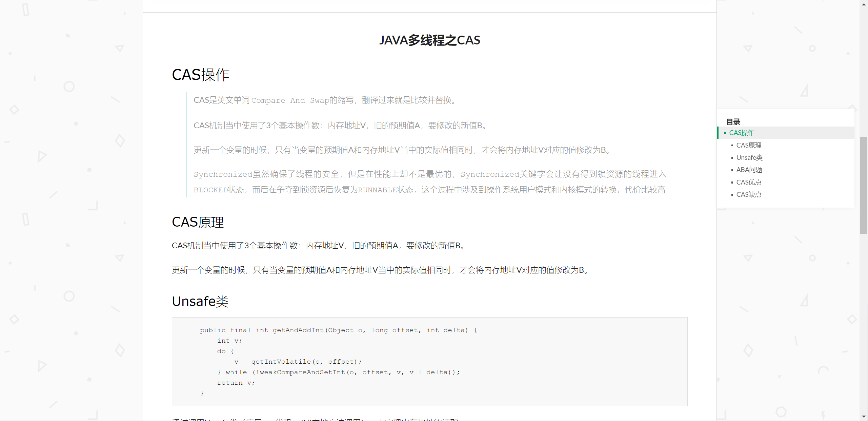Screen dimensions: 868x421
Task: Go to the Unsafe类 section link
Action: pos(749,157)
